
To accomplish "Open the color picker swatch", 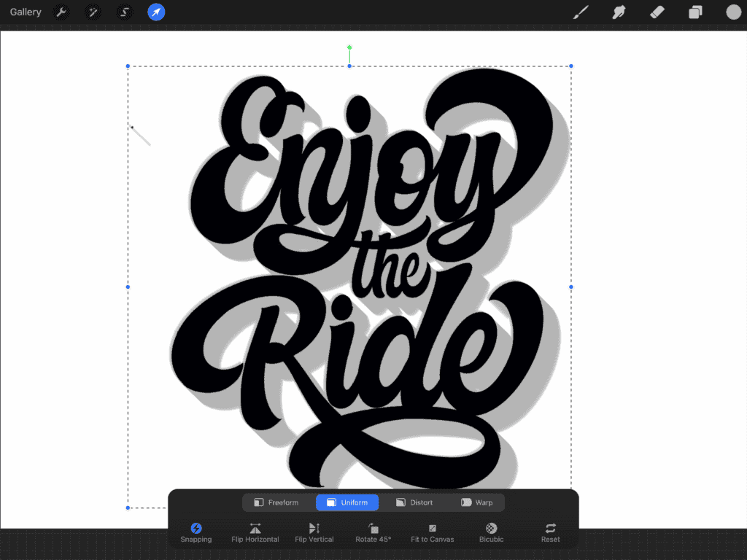I will (732, 12).
